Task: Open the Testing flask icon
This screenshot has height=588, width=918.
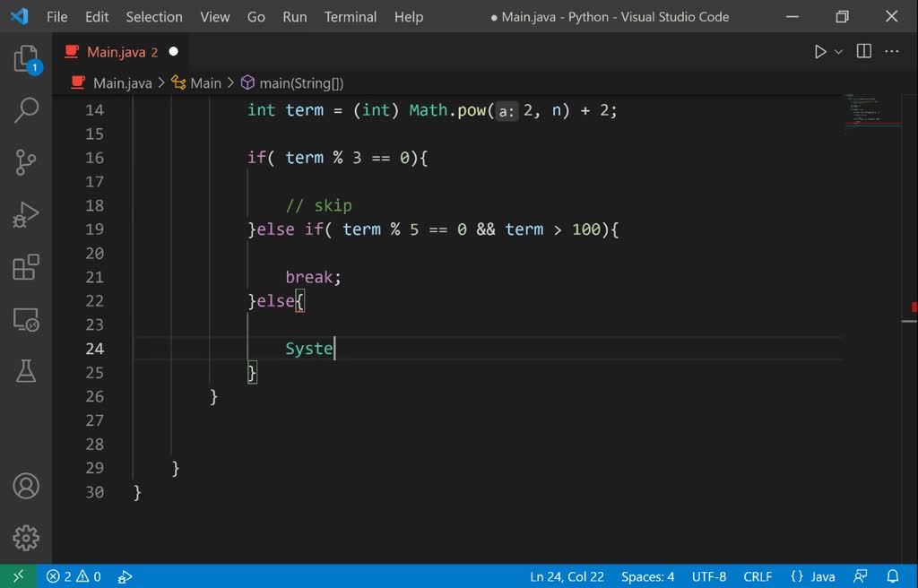Action: (26, 370)
